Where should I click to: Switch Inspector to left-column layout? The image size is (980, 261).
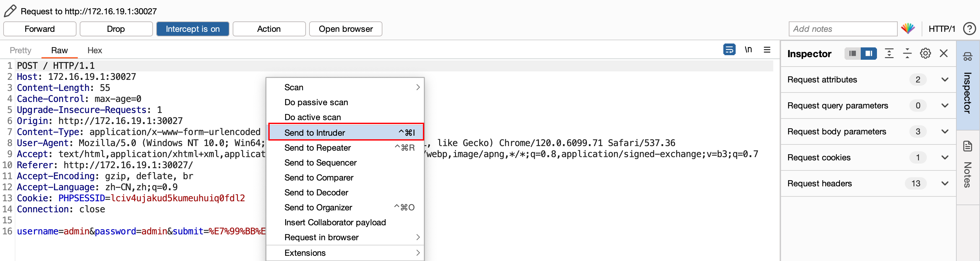(x=853, y=53)
